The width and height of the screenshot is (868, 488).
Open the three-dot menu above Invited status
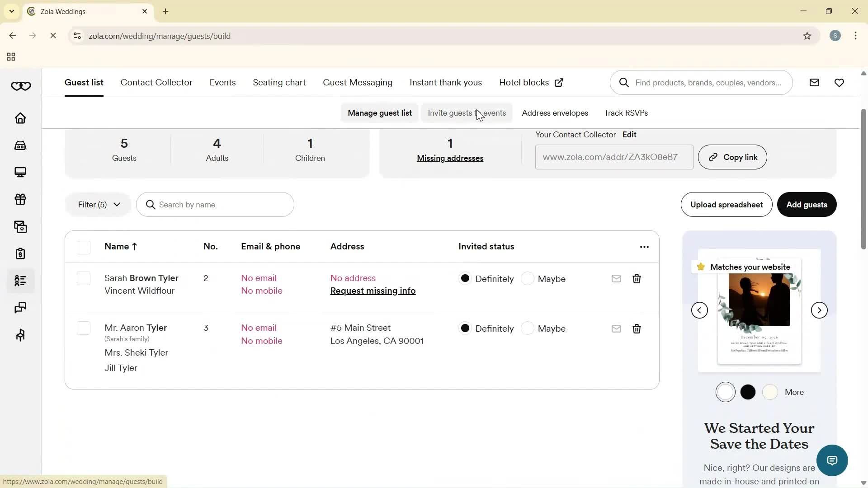(644, 247)
